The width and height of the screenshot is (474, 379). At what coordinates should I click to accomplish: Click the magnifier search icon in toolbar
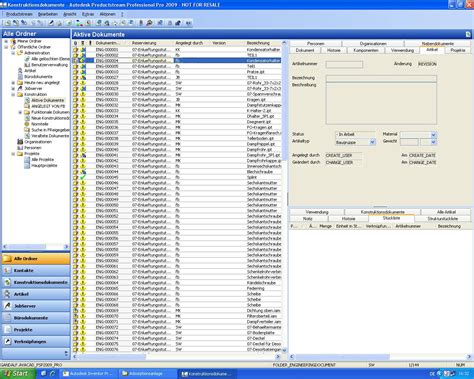tap(149, 23)
